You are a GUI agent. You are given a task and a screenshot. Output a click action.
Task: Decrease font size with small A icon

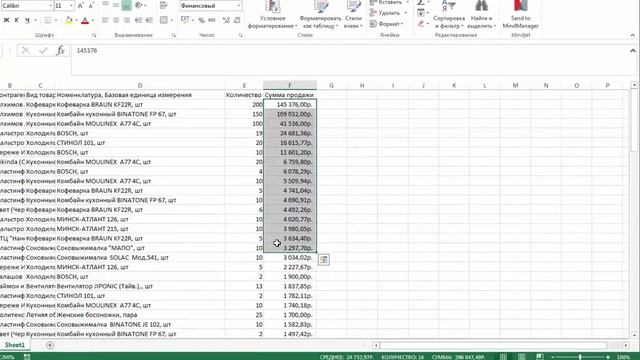[x=91, y=6]
